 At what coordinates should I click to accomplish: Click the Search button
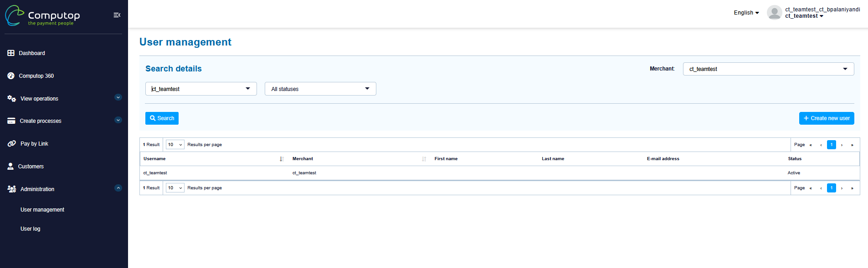162,118
